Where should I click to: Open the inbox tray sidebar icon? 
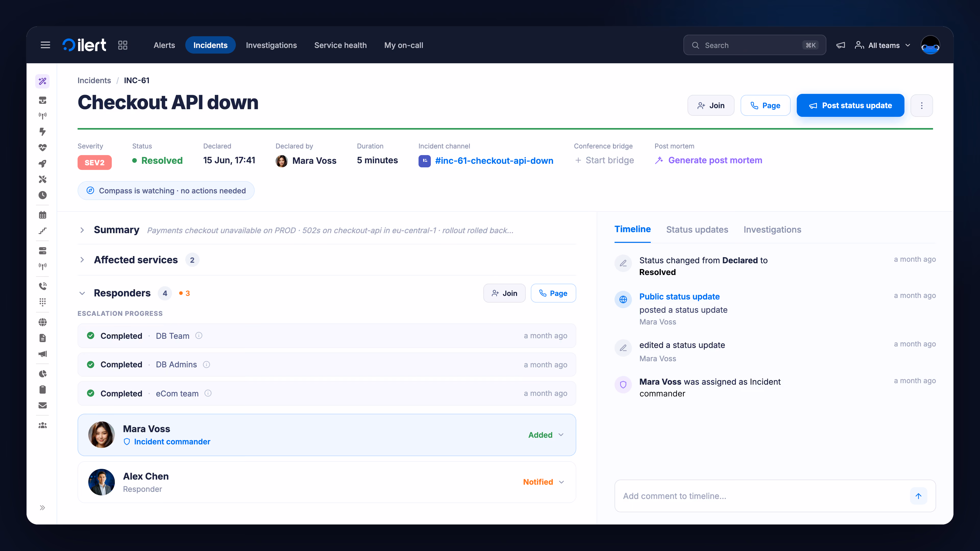tap(43, 100)
